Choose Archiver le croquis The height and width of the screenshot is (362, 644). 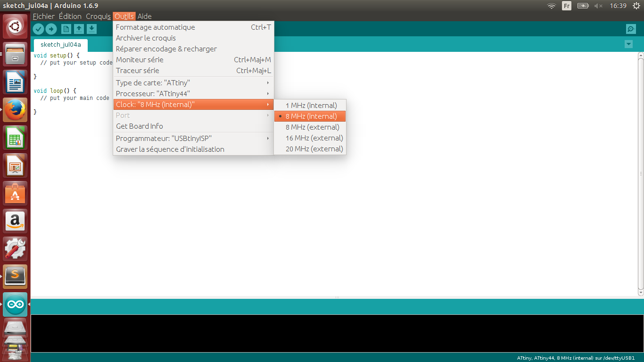tap(193, 38)
